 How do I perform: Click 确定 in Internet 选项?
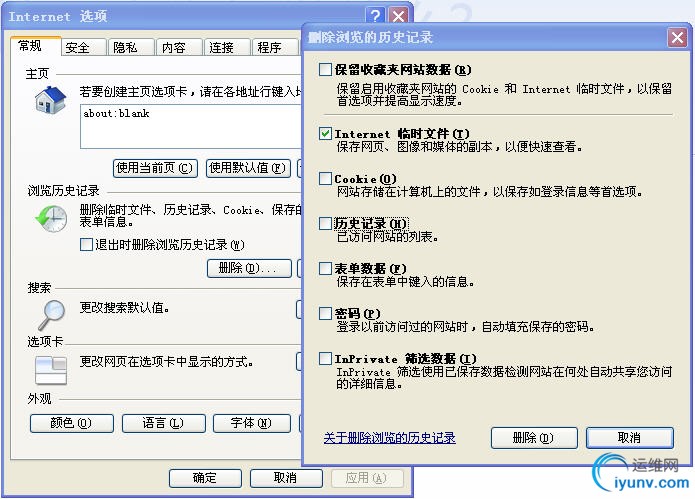pyautogui.click(x=205, y=478)
